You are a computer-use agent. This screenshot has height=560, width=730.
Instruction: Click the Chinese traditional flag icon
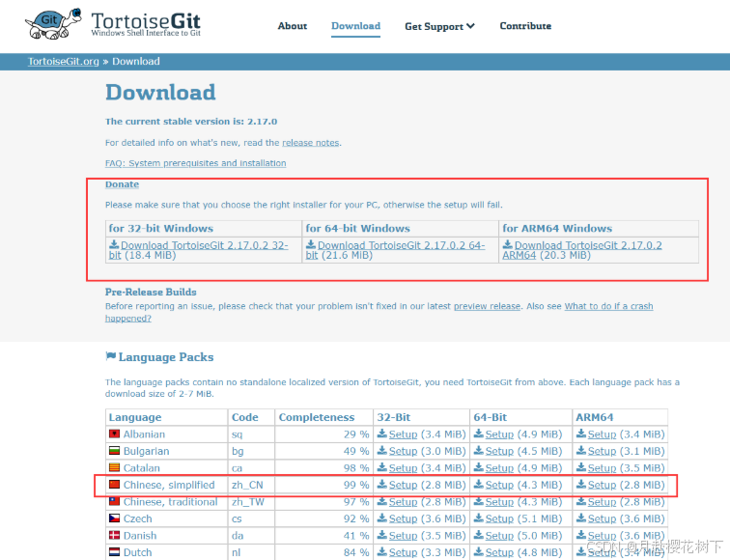pyautogui.click(x=114, y=501)
